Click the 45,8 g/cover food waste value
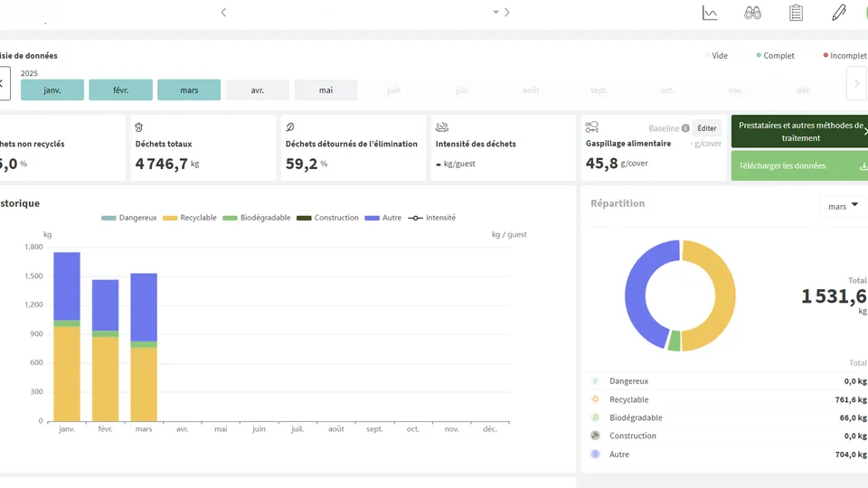 click(x=617, y=164)
